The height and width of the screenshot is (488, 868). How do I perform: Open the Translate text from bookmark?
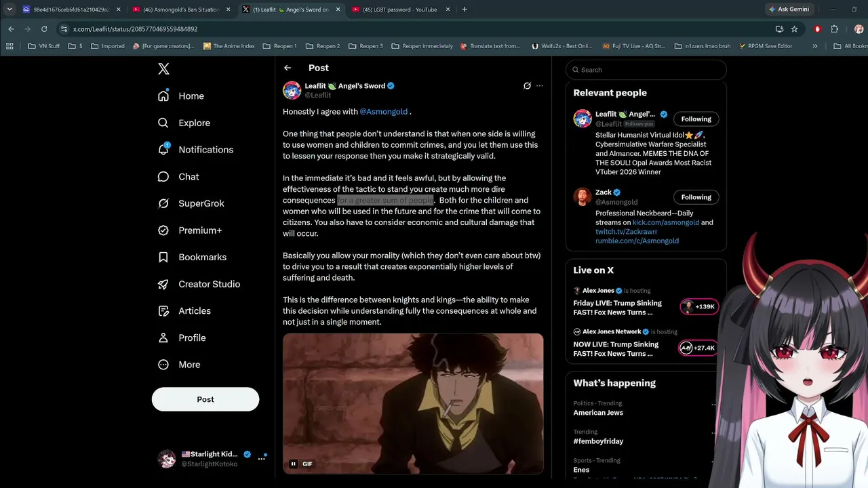[490, 46]
